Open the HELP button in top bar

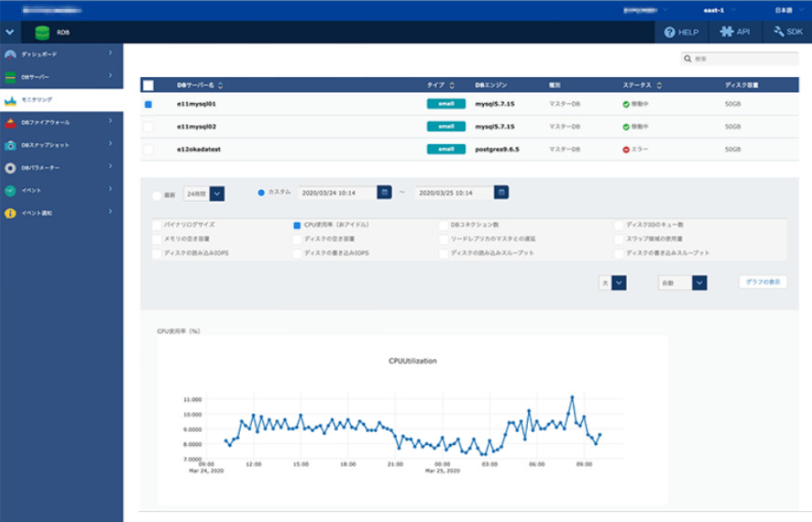(682, 32)
